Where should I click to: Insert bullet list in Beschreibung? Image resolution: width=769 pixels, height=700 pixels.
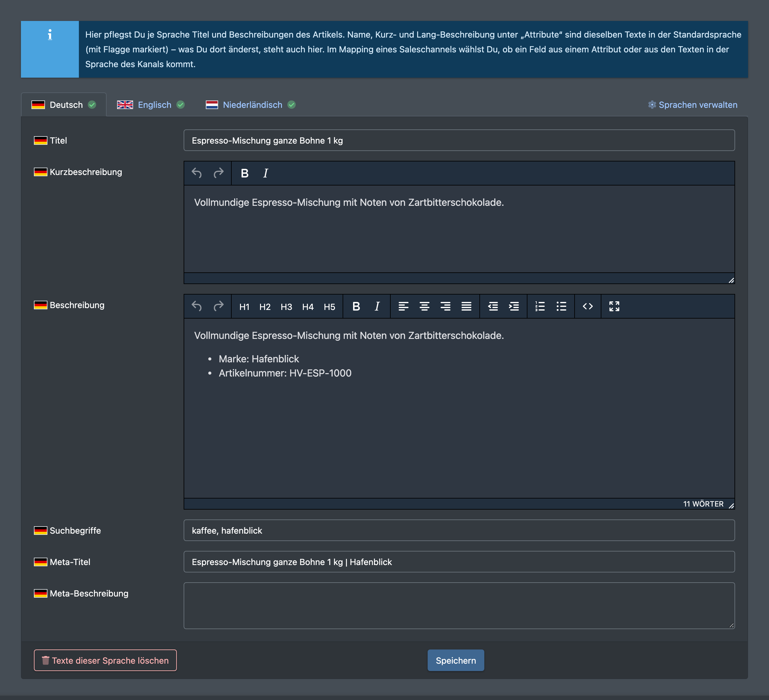[x=561, y=306]
